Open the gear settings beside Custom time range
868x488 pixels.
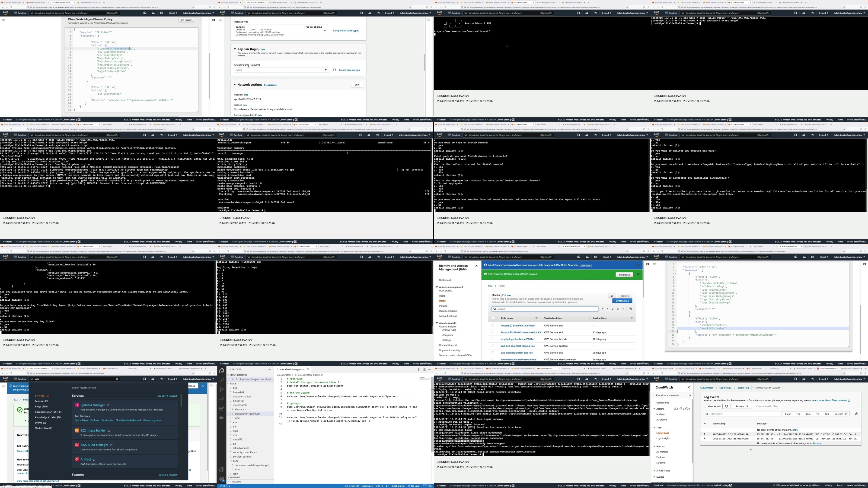pyautogui.click(x=856, y=414)
